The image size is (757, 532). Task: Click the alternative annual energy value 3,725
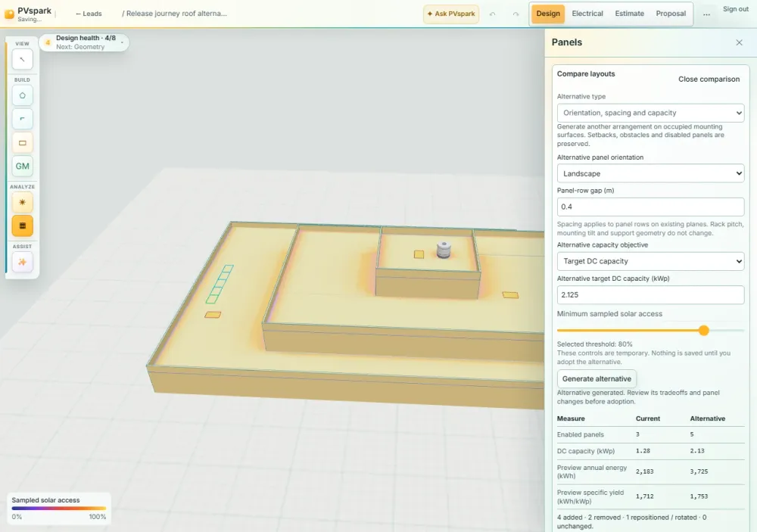point(699,471)
